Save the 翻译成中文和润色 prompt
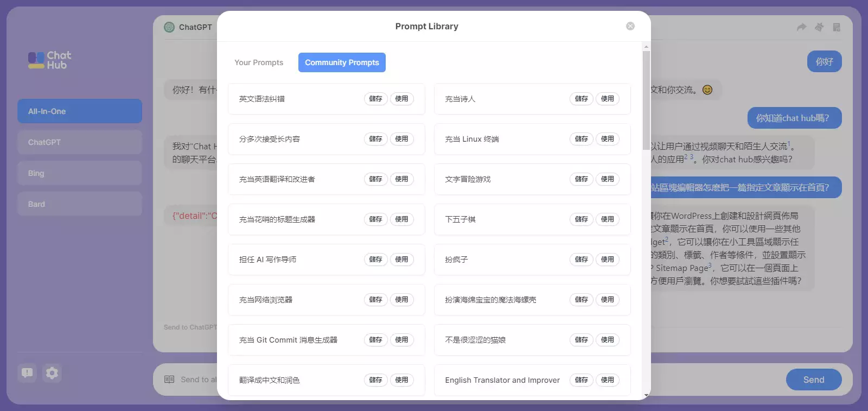Image resolution: width=868 pixels, height=411 pixels. click(x=375, y=380)
